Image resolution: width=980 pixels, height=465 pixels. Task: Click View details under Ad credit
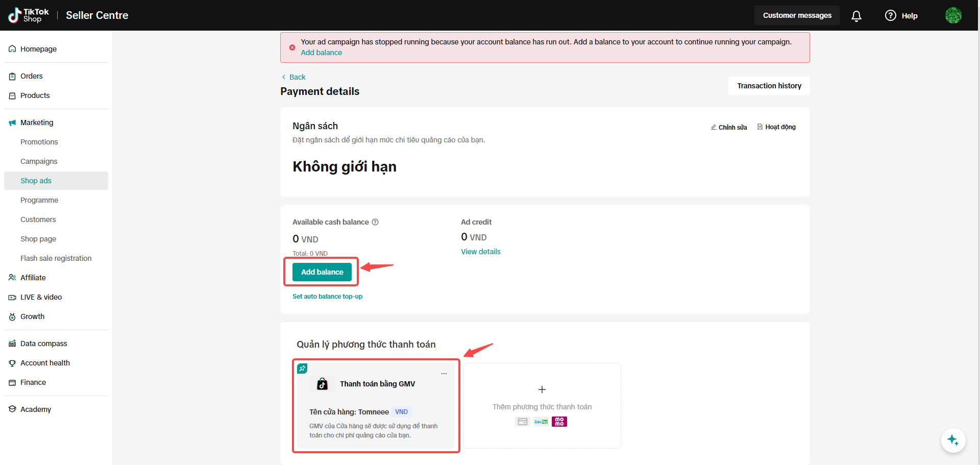tap(480, 252)
